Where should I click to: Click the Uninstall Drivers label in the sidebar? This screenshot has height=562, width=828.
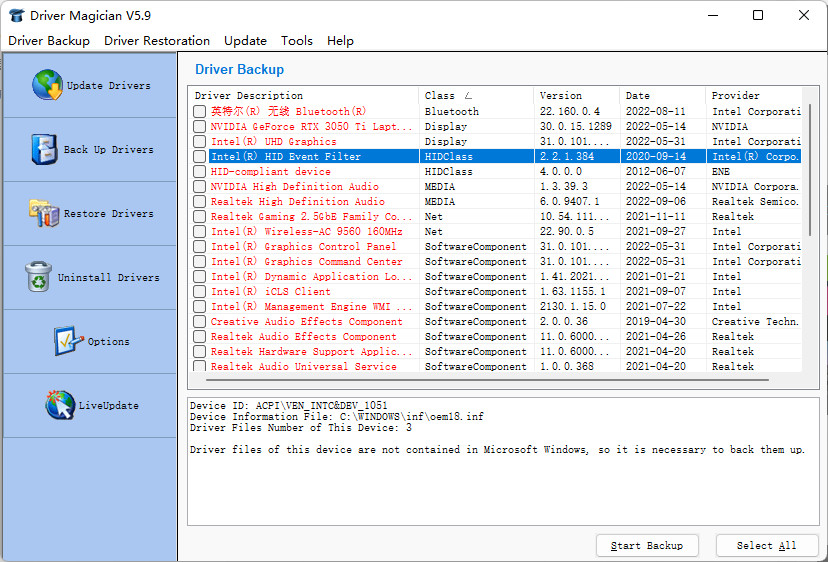pyautogui.click(x=108, y=277)
